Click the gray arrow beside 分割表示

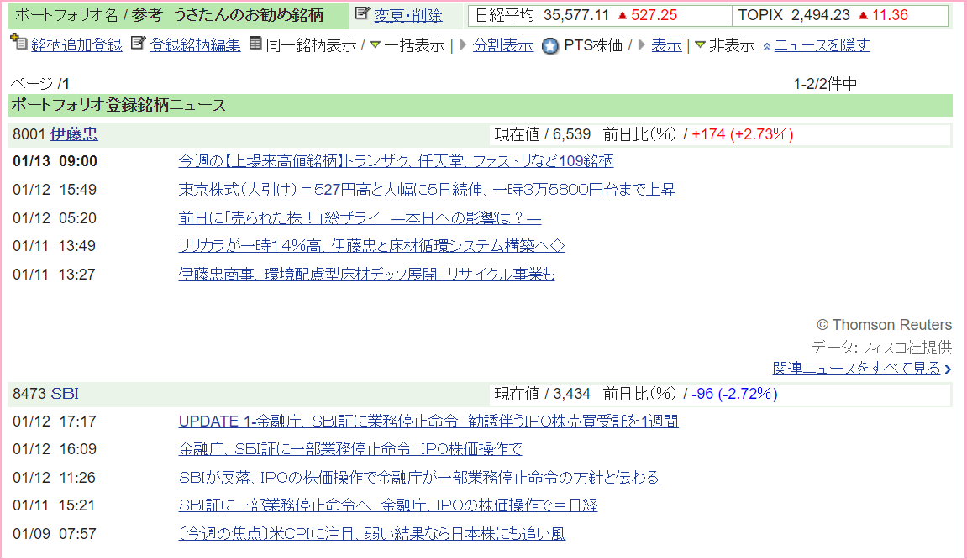pos(463,45)
